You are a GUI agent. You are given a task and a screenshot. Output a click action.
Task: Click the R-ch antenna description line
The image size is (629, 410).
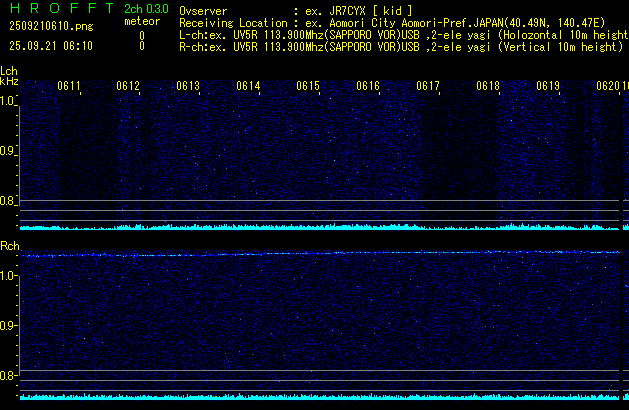click(400, 46)
